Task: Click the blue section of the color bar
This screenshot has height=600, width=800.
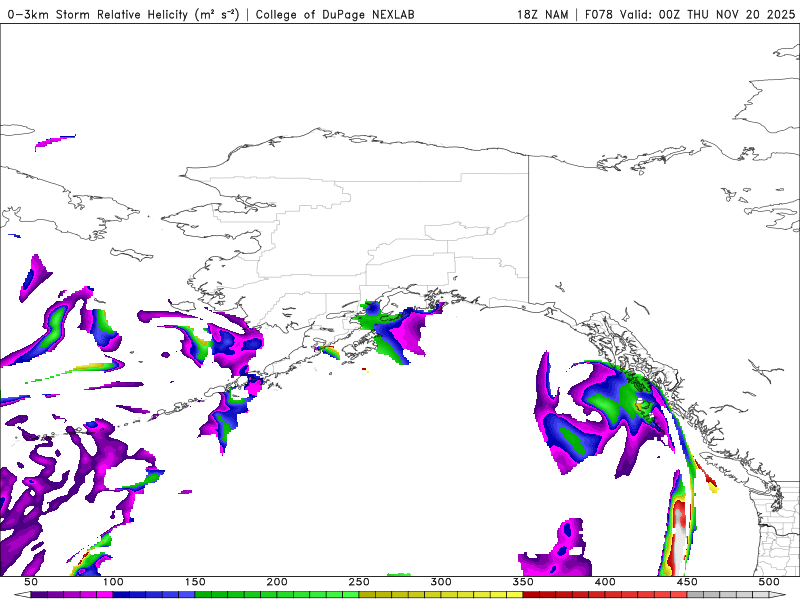Action: tap(154, 595)
